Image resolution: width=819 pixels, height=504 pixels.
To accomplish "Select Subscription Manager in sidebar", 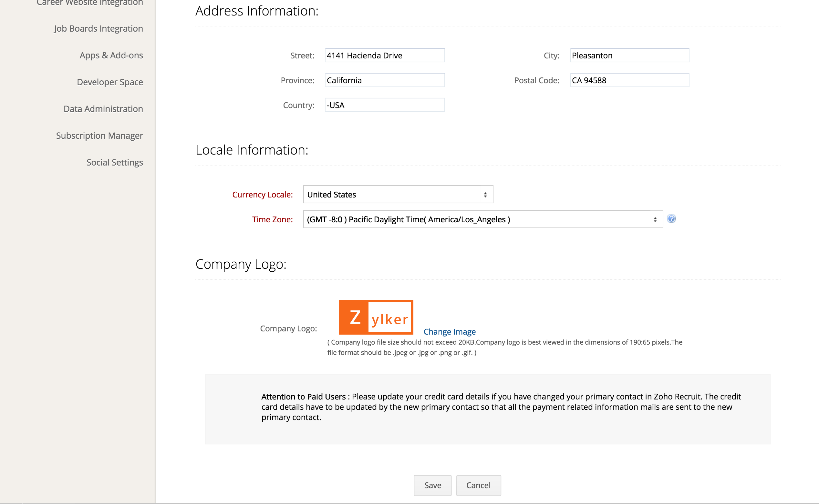I will [99, 136].
